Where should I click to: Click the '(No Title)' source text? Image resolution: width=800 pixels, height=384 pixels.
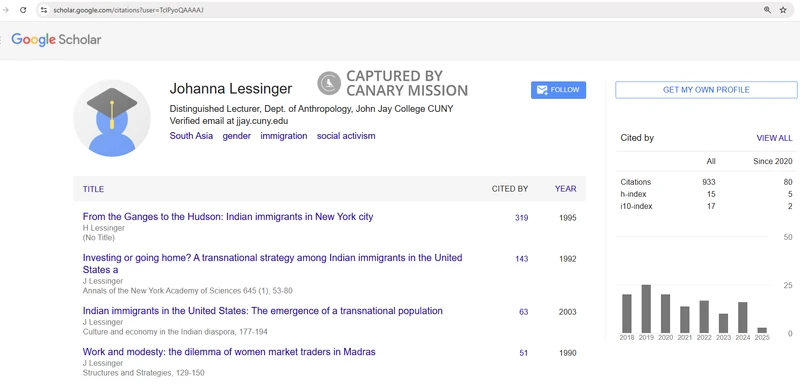click(99, 238)
